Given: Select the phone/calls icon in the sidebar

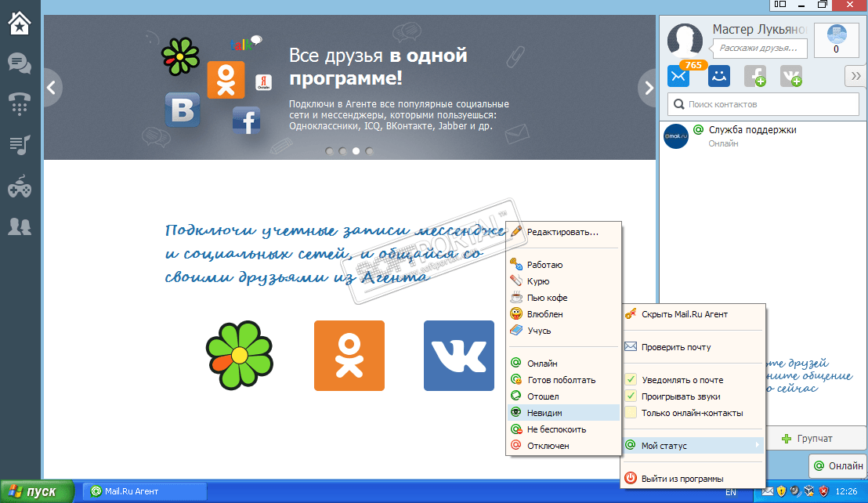Looking at the screenshot, I should coord(20,103).
